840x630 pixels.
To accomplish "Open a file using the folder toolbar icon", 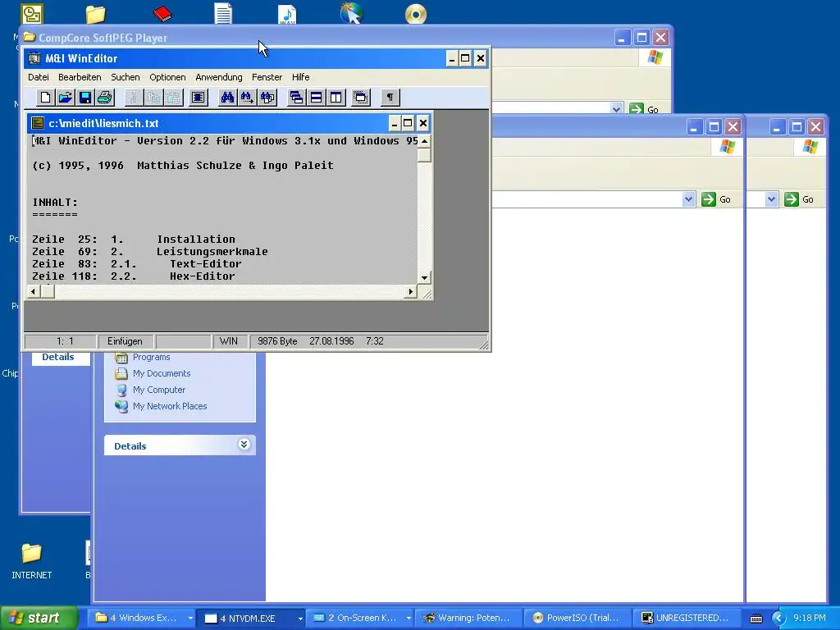I will point(66,98).
